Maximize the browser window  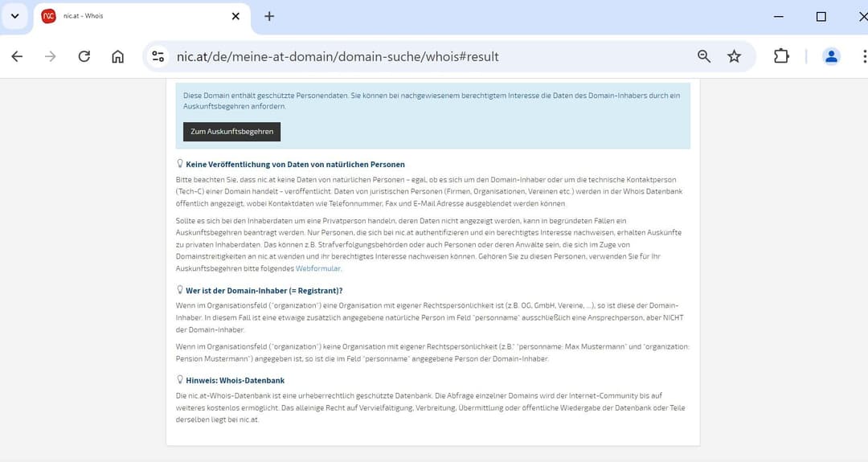(821, 17)
